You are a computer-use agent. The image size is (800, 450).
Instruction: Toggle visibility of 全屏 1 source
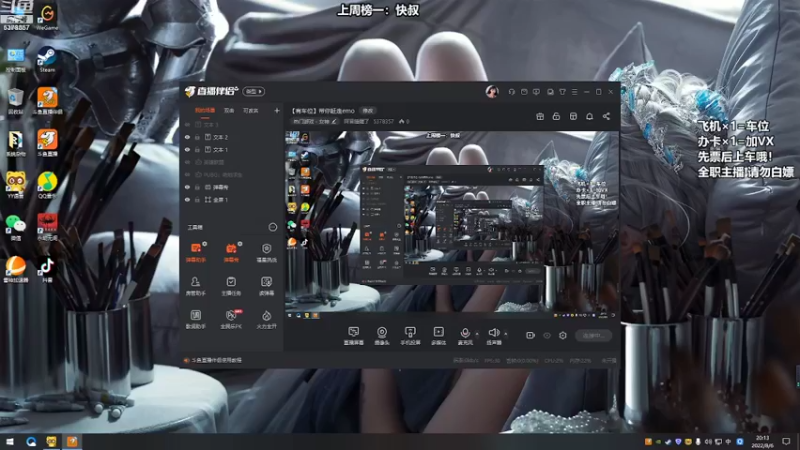pyautogui.click(x=187, y=200)
